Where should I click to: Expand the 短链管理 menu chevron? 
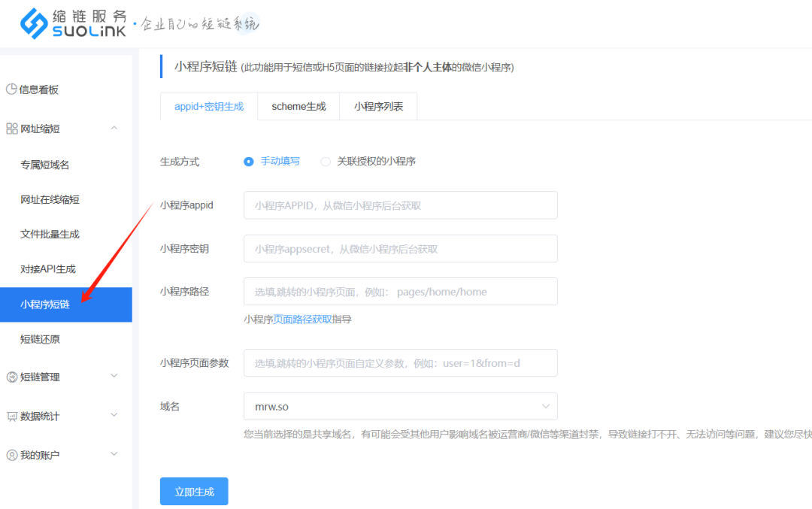tap(114, 376)
